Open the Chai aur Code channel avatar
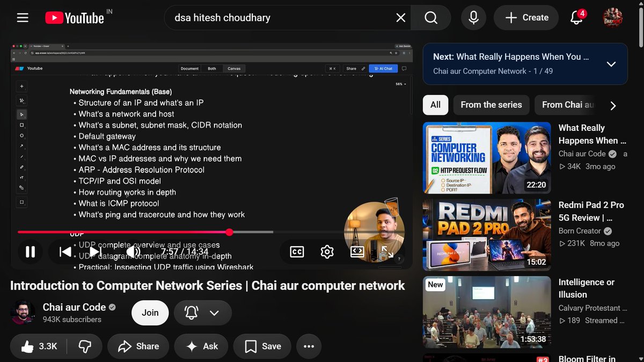The image size is (644, 362). pyautogui.click(x=23, y=312)
